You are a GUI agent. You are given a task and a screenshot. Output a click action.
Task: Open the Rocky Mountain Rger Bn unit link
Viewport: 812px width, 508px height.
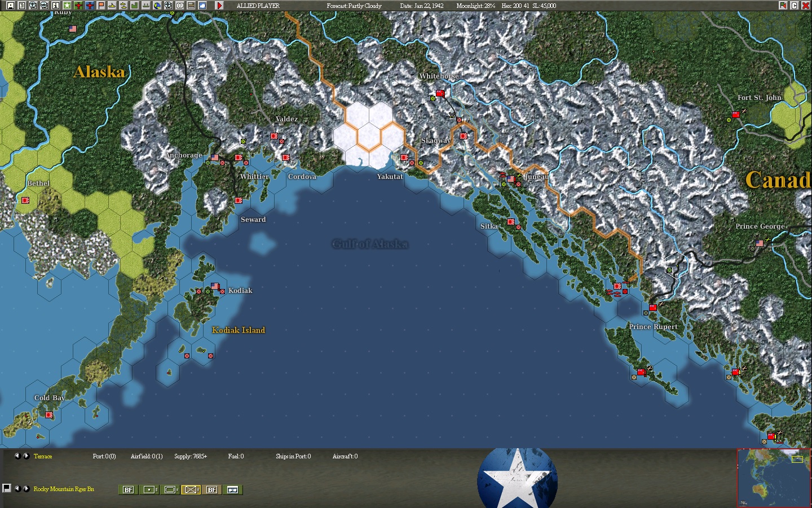click(64, 489)
